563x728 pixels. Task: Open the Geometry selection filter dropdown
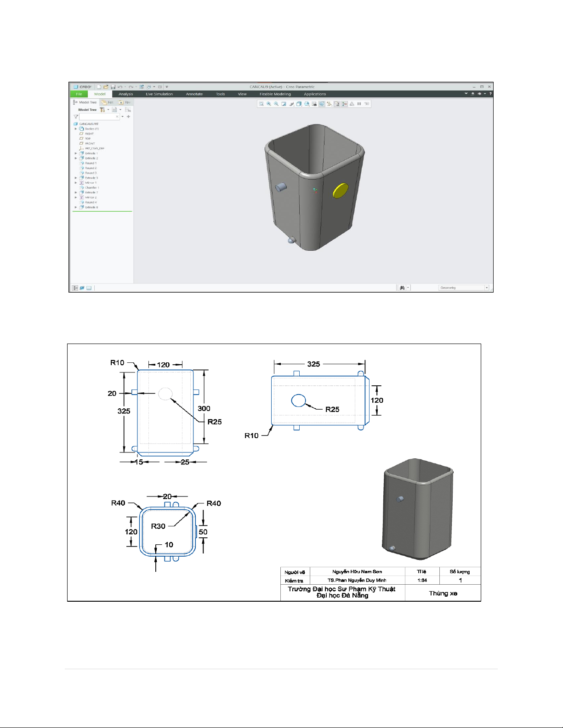pos(487,288)
